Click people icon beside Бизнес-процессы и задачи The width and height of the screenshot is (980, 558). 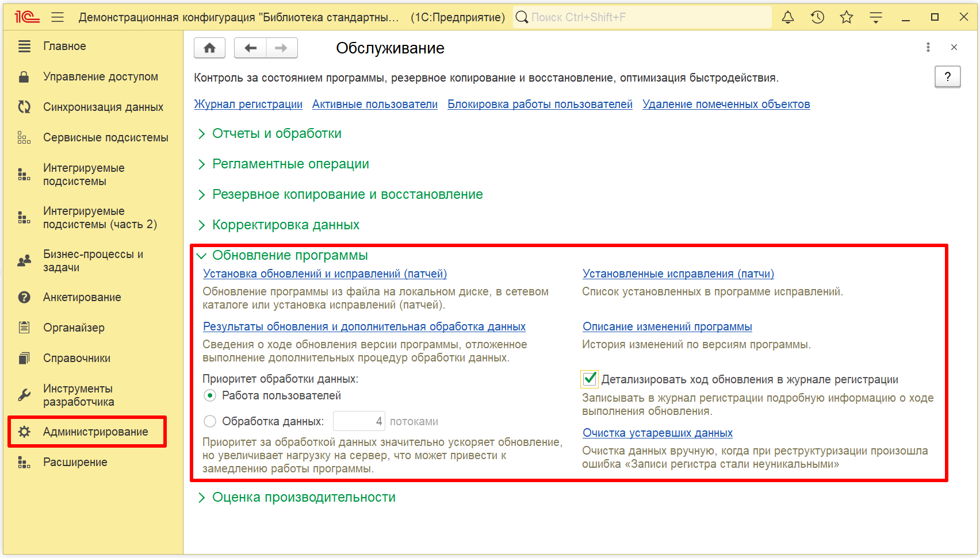pos(24,261)
